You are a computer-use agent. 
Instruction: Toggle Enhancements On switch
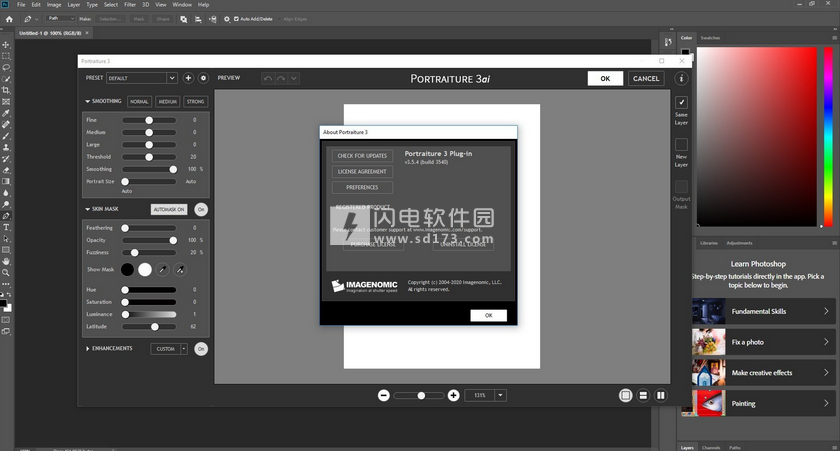[201, 349]
